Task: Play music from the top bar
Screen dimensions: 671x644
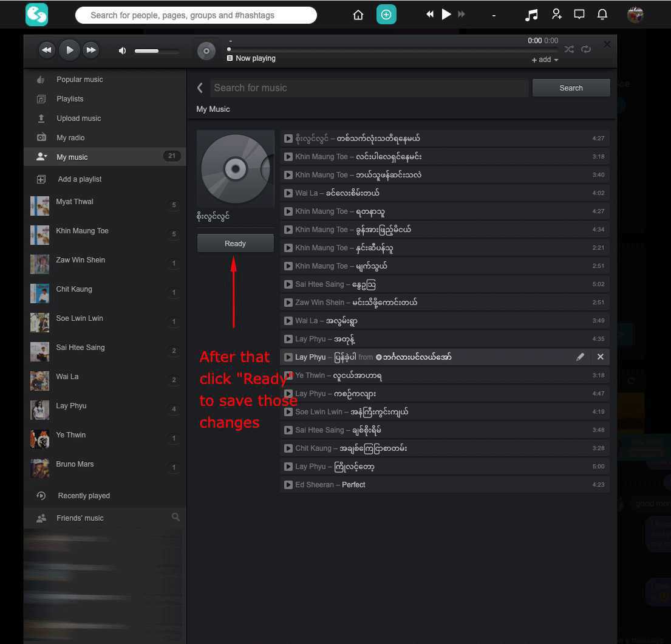Action: point(446,14)
